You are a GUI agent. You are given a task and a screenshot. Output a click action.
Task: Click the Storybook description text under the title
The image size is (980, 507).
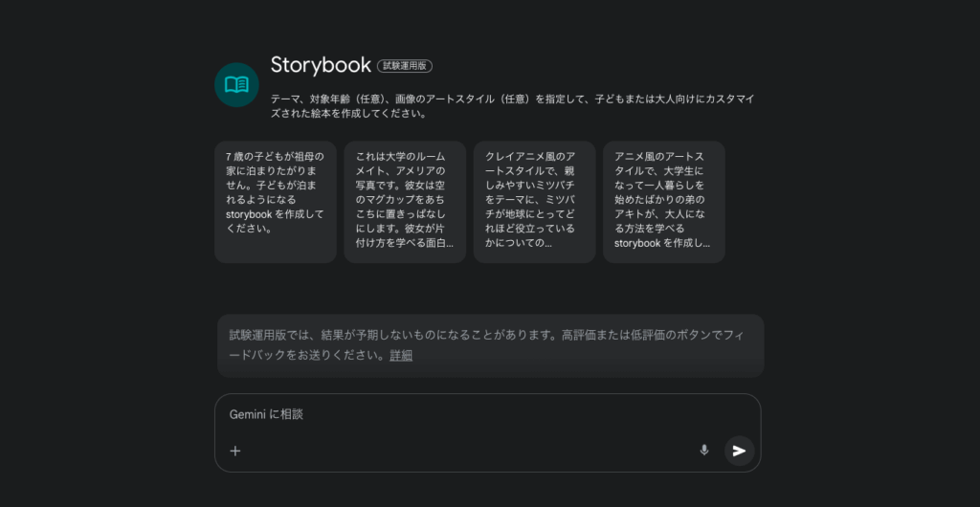point(513,106)
